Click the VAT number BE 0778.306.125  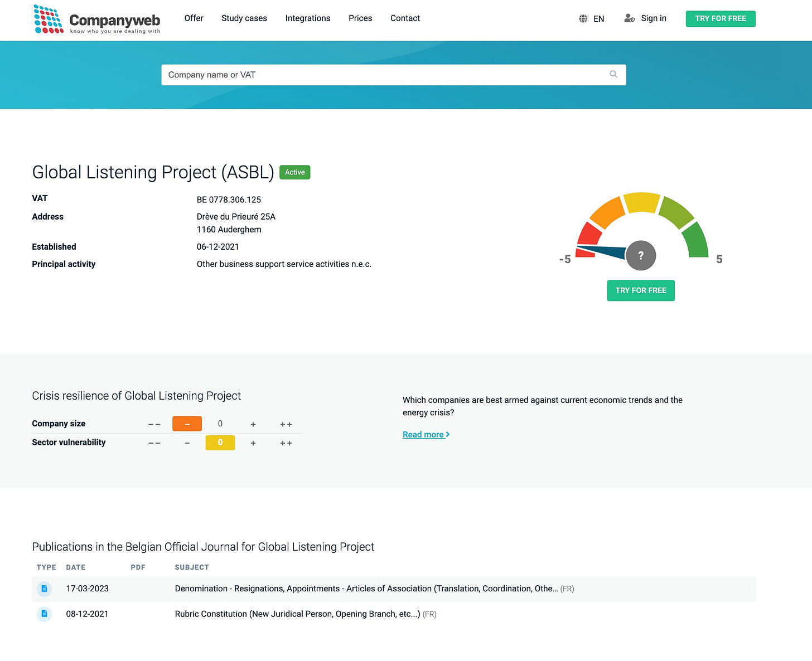click(229, 200)
